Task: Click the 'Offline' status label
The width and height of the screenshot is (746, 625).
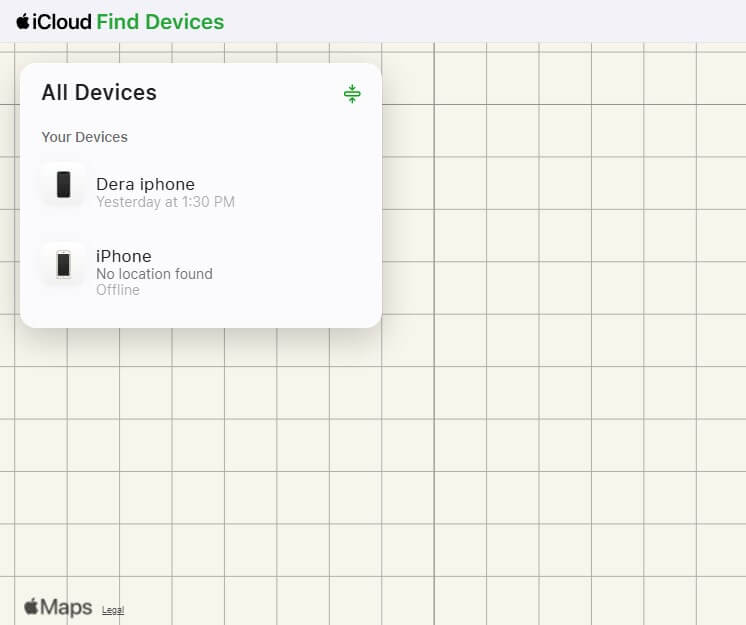Action: coord(118,290)
